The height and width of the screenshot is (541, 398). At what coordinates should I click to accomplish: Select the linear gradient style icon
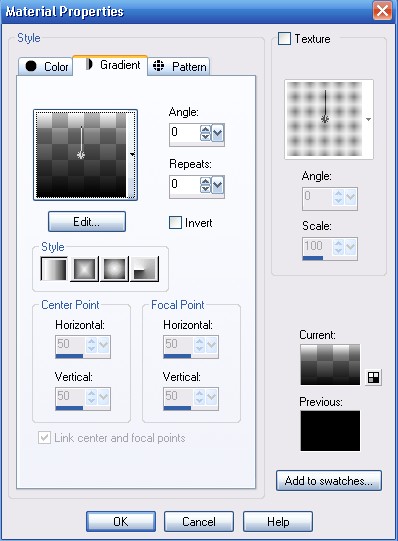click(x=54, y=268)
